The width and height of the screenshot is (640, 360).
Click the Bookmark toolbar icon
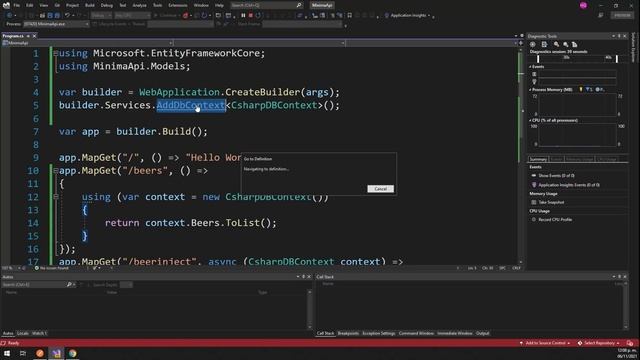coord(350,16)
